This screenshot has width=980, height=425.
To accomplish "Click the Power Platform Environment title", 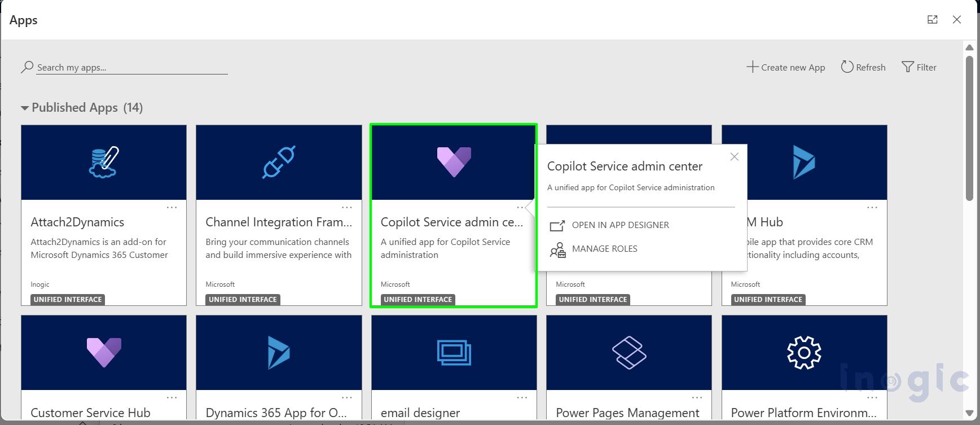I will 803,413.
